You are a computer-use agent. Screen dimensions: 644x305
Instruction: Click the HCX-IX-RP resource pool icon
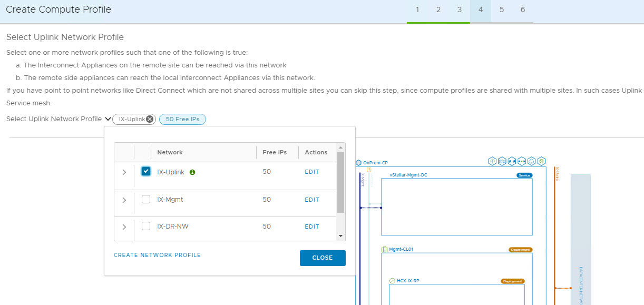pyautogui.click(x=392, y=281)
